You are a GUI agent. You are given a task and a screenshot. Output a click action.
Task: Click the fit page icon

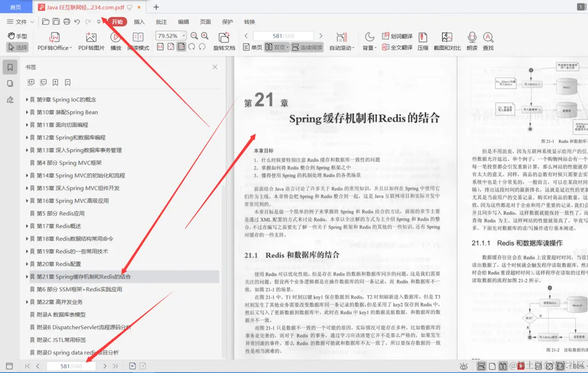(171, 47)
